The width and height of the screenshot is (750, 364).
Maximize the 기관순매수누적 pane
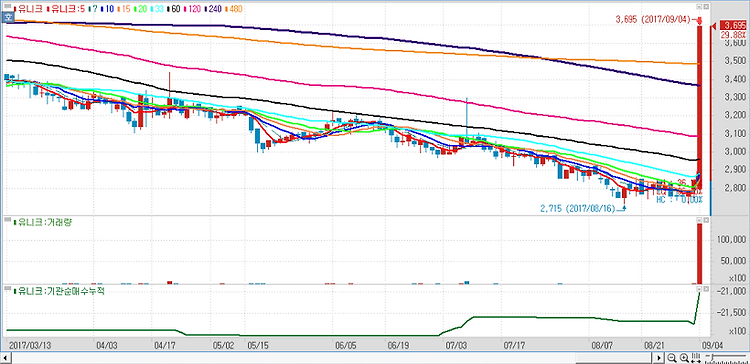click(x=706, y=289)
